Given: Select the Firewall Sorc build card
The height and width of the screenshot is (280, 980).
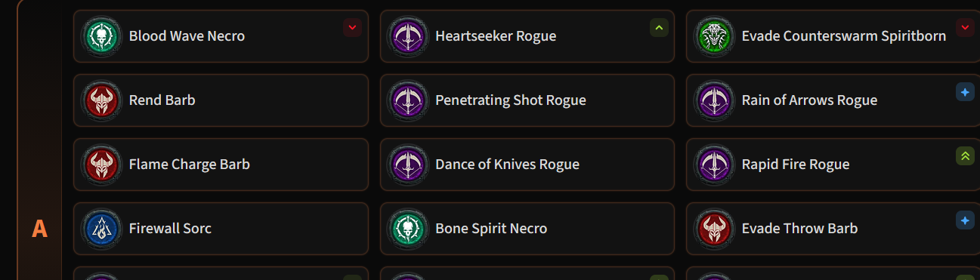Looking at the screenshot, I should tap(221, 229).
